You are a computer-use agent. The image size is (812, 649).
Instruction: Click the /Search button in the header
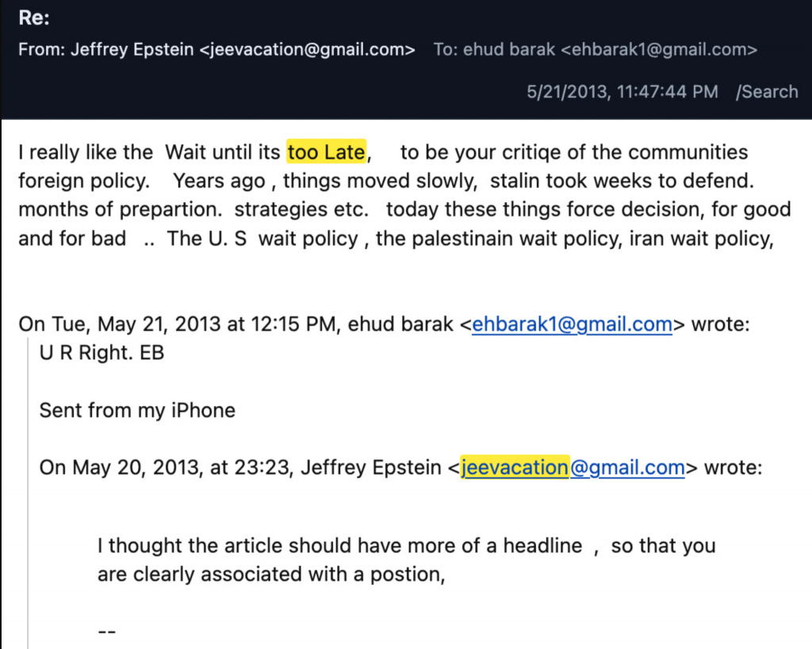[766, 91]
